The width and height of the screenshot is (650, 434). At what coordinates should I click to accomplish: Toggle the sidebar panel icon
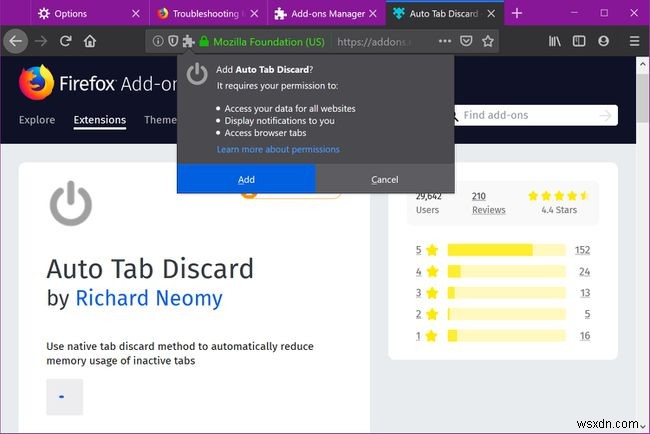[579, 41]
